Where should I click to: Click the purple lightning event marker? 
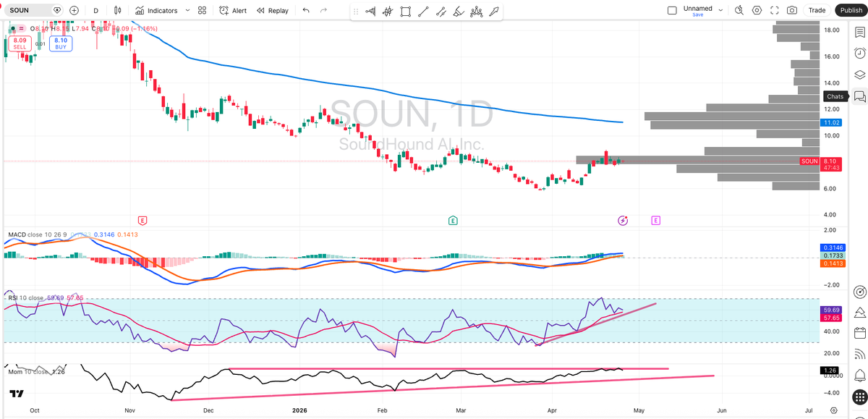coord(623,220)
